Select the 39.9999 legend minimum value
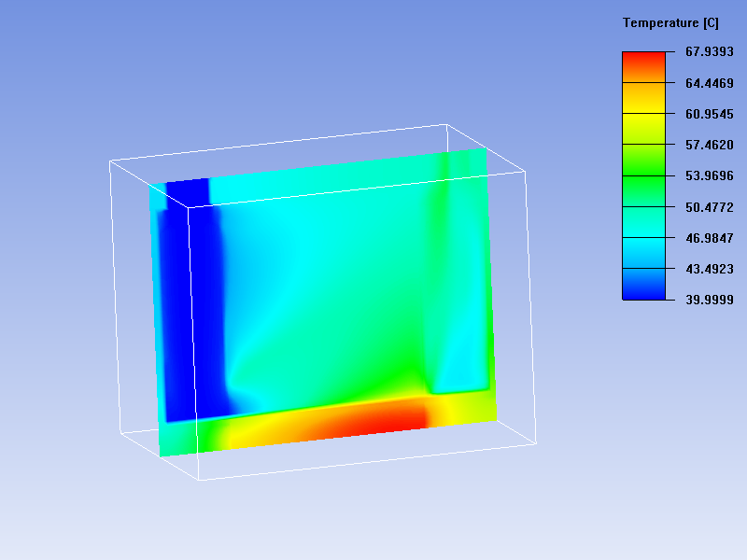The height and width of the screenshot is (560, 747). tap(710, 300)
